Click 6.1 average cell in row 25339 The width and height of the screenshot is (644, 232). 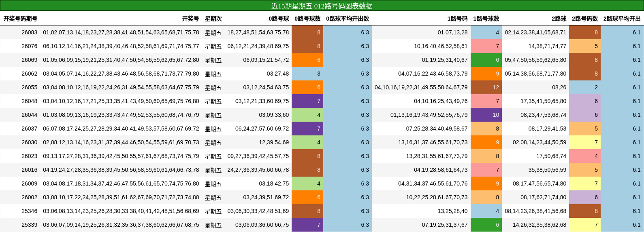click(x=622, y=225)
